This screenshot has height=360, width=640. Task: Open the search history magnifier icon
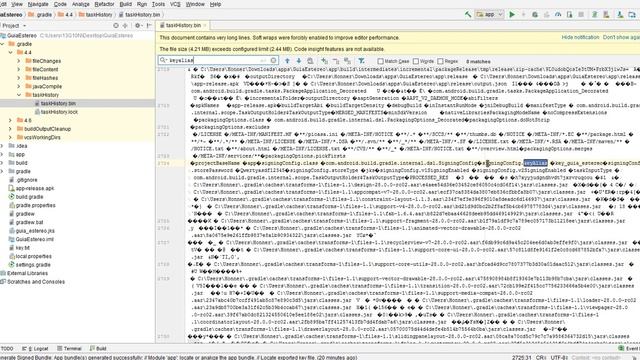coord(163,60)
